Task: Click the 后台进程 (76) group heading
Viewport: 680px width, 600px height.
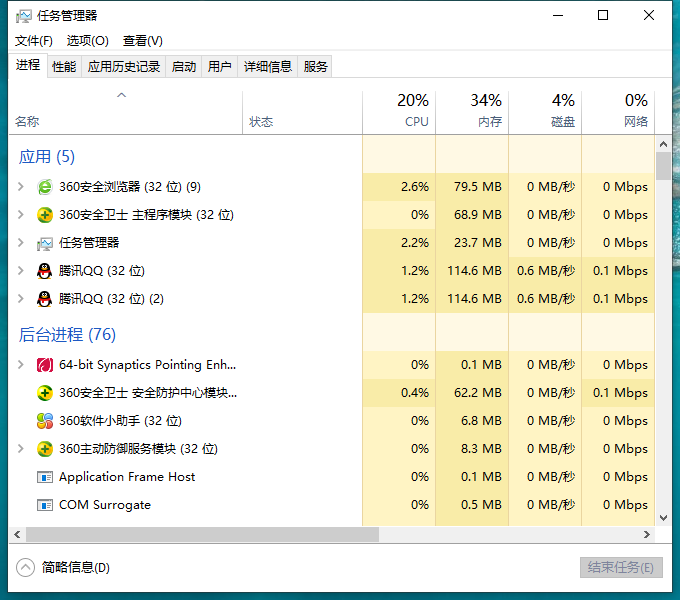Action: tap(67, 335)
